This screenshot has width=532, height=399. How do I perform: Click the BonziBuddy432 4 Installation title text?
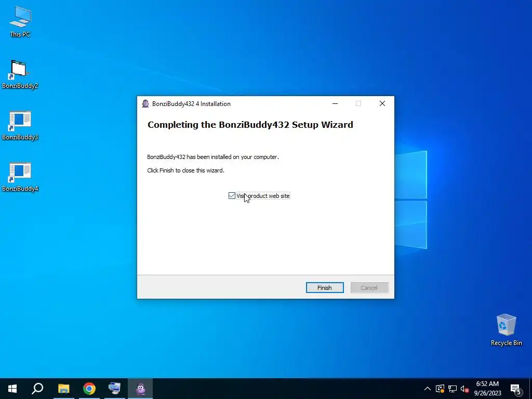pyautogui.click(x=191, y=104)
